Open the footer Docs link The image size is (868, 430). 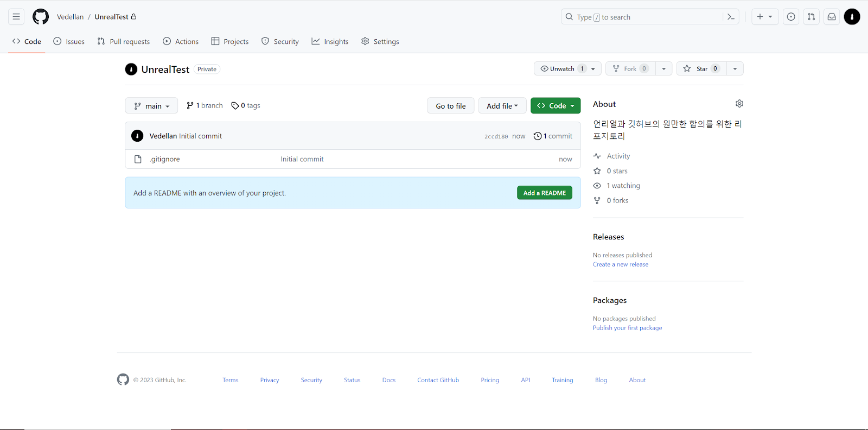click(389, 380)
